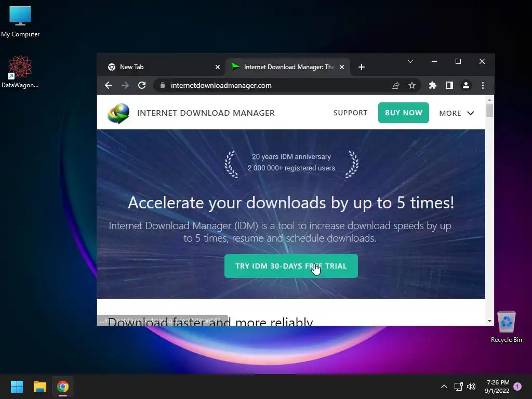
Task: Switch to the New Tab tab
Action: 161,67
